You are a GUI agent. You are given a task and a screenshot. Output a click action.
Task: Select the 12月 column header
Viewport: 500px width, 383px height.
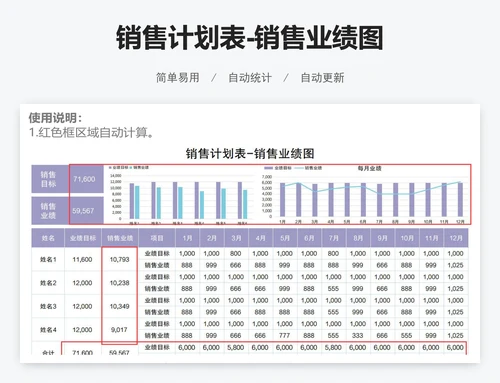tap(456, 238)
